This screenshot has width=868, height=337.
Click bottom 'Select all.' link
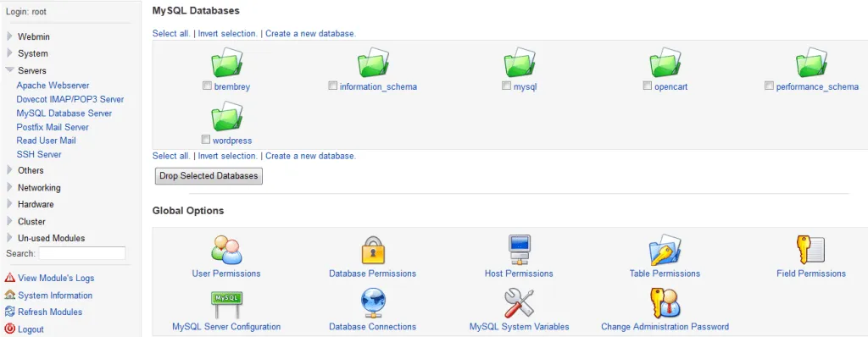pos(171,156)
